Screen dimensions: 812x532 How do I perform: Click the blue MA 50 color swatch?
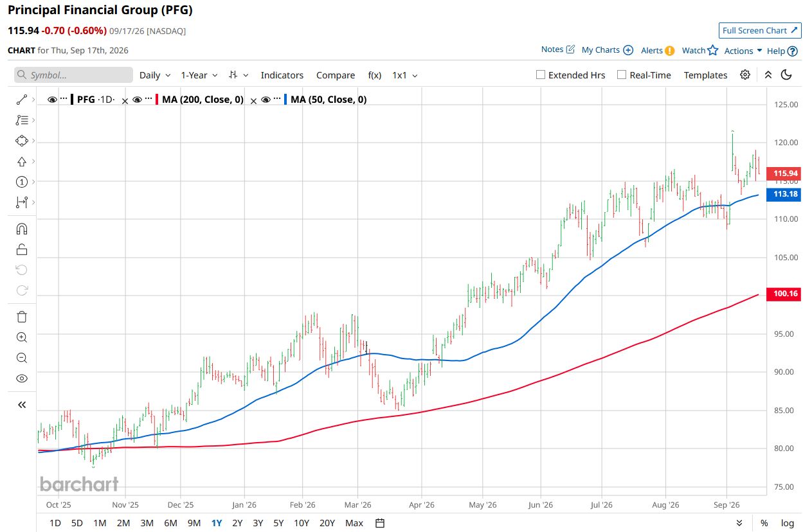click(x=285, y=100)
